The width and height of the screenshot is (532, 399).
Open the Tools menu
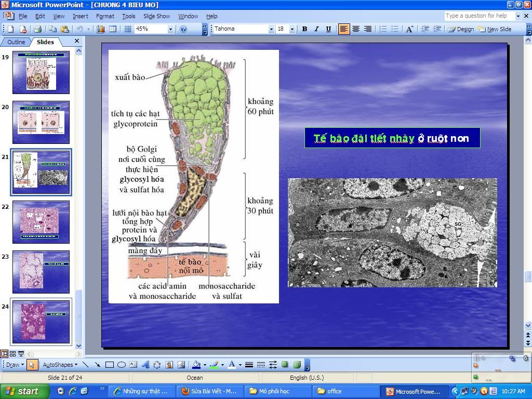click(129, 16)
